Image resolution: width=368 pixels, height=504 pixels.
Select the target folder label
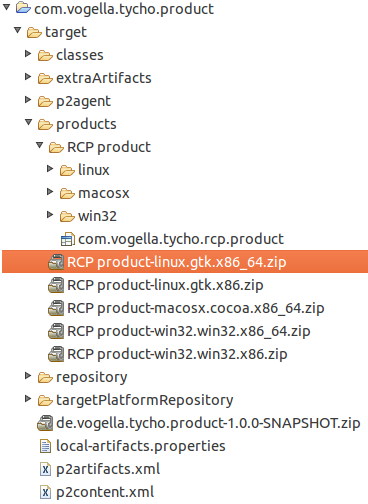[66, 32]
